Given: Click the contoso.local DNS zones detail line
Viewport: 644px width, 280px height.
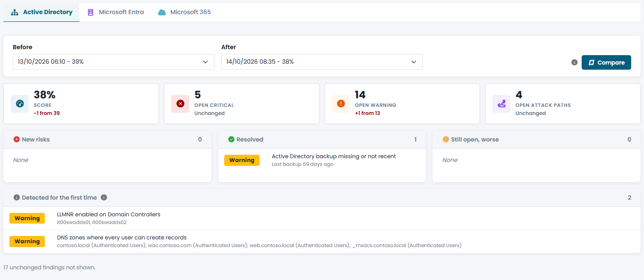Looking at the screenshot, I should coord(259,245).
